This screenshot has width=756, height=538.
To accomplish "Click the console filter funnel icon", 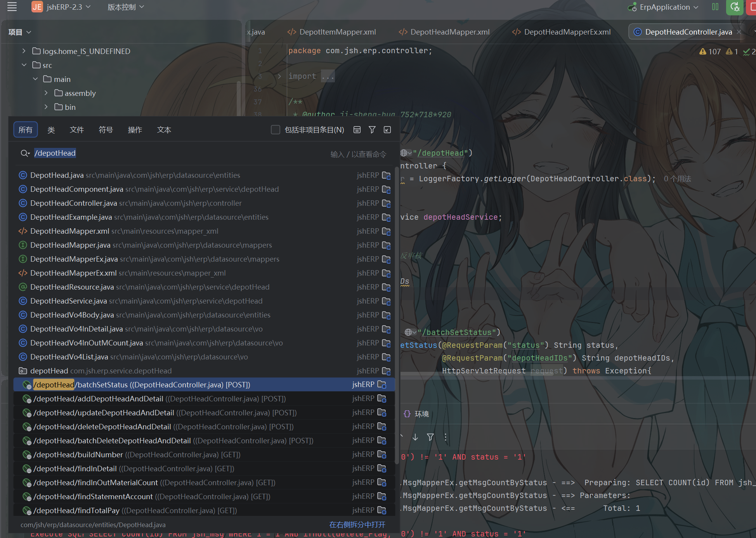I will click(x=430, y=437).
